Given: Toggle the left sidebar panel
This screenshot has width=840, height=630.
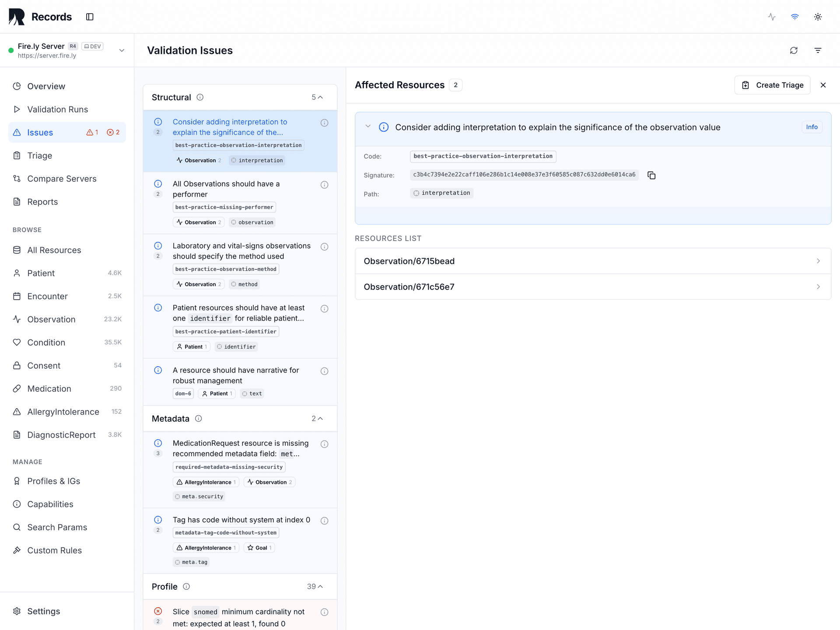Looking at the screenshot, I should point(90,17).
